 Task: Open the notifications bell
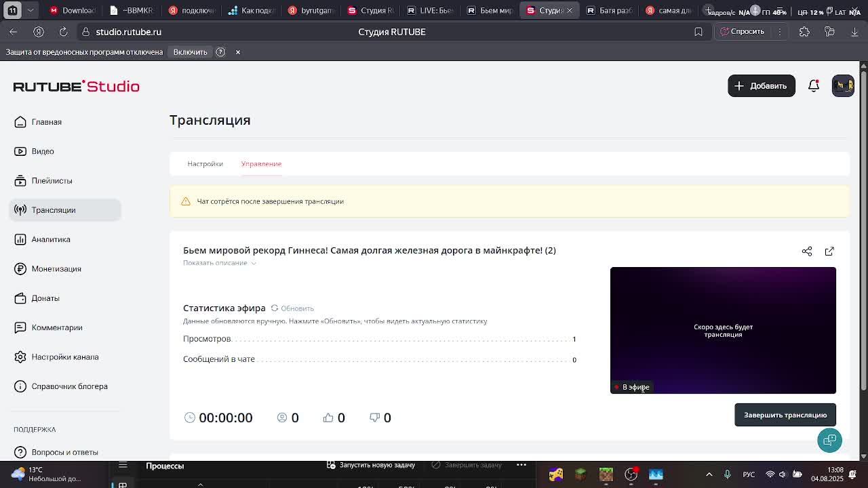[x=814, y=86]
